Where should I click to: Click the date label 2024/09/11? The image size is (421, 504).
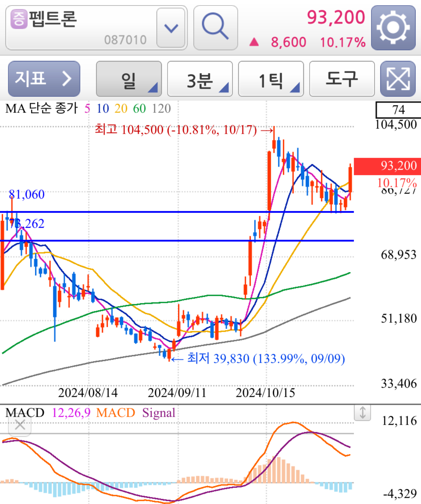177,393
